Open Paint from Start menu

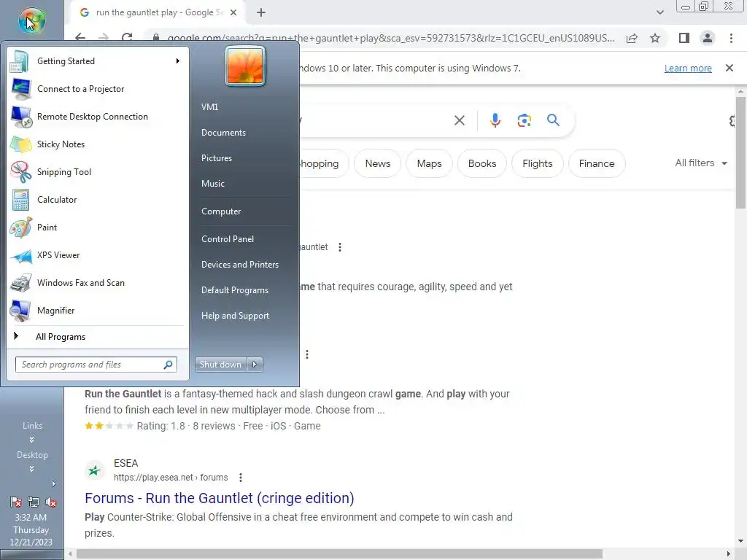click(x=98, y=227)
